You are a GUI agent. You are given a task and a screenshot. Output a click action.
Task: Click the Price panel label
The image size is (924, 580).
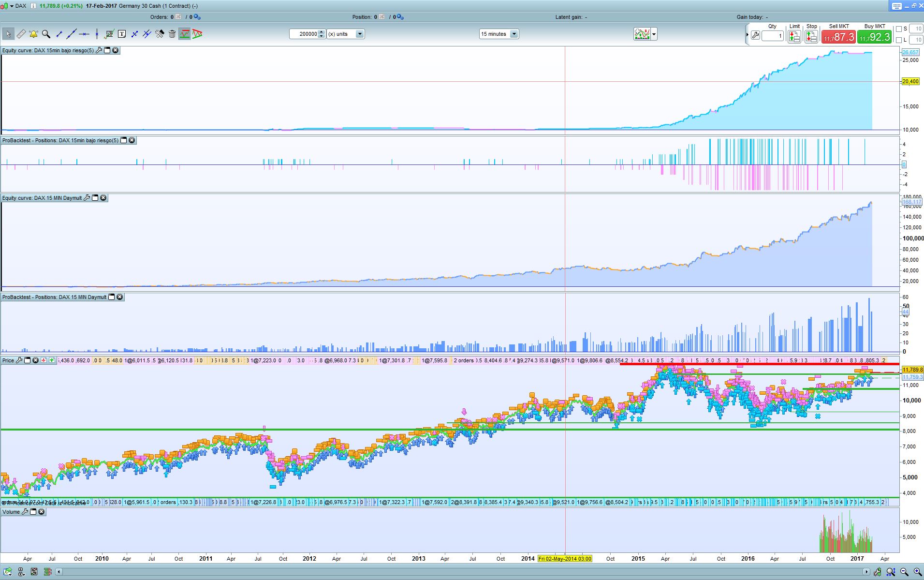tap(8, 360)
